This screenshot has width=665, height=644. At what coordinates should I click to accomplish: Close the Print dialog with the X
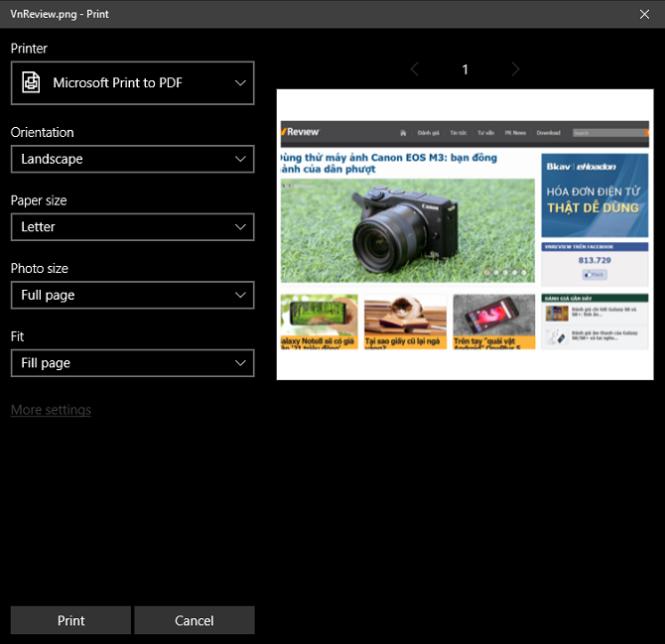pos(644,14)
